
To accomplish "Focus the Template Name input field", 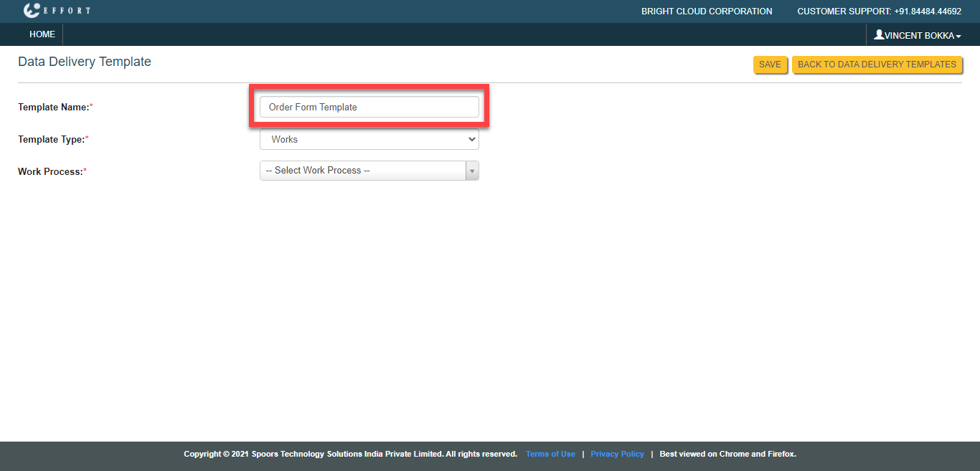I will click(369, 107).
